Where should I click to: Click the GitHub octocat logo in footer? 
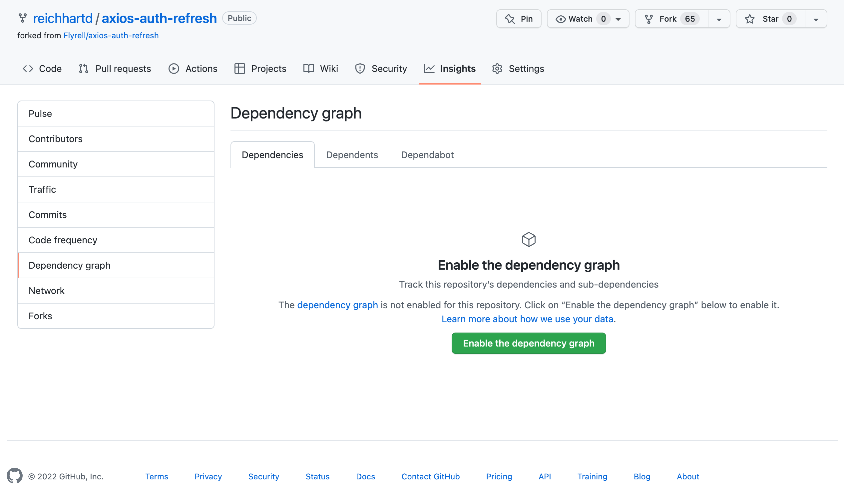click(x=15, y=476)
